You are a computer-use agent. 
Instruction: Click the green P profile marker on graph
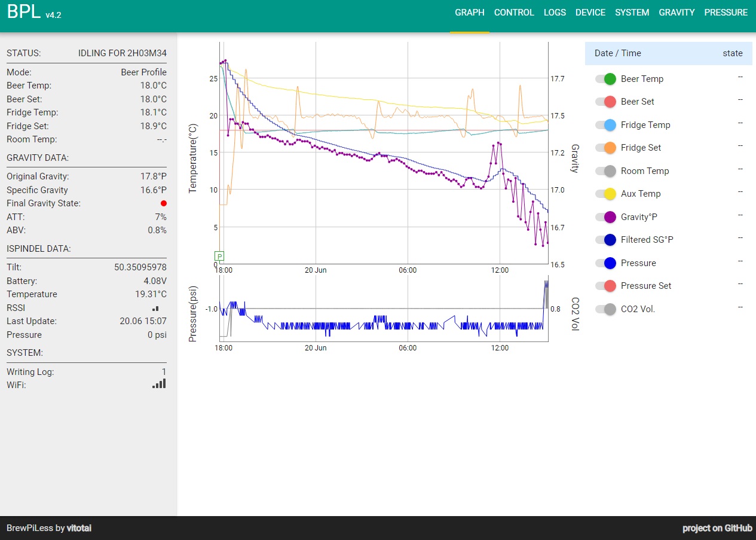pos(219,257)
